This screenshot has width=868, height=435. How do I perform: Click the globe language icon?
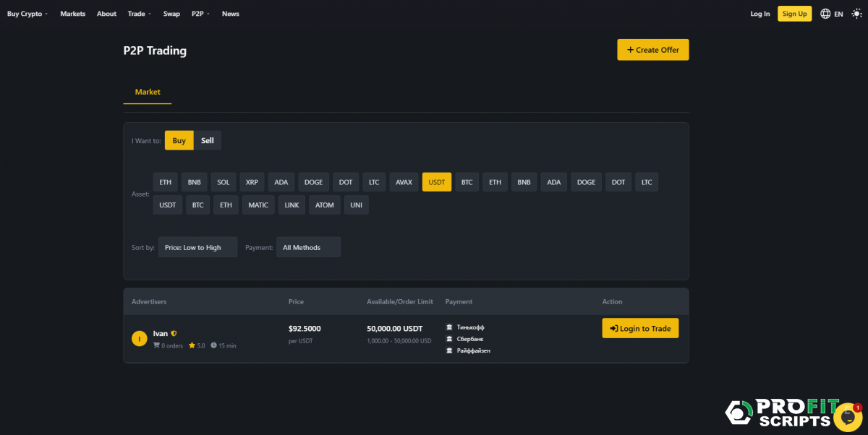(x=825, y=14)
